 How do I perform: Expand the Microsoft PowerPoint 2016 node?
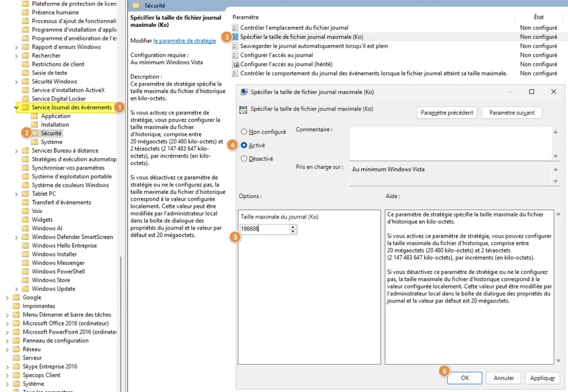click(7, 332)
